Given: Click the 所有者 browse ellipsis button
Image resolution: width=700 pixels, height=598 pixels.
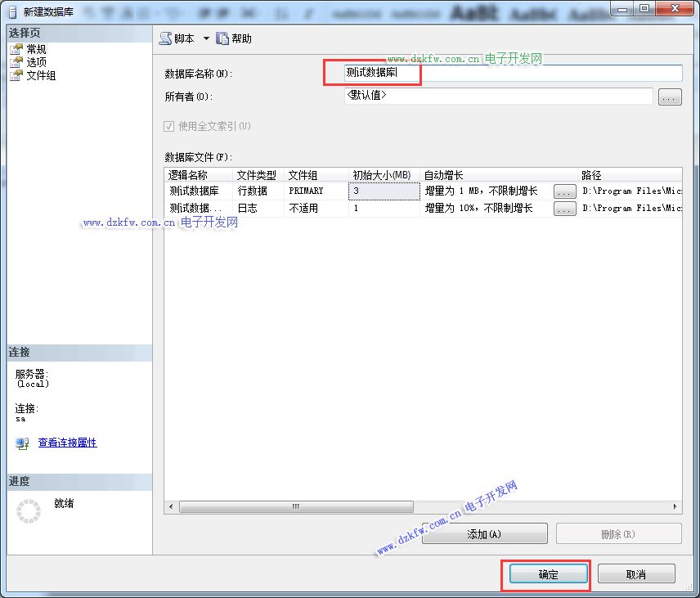Looking at the screenshot, I should pos(670,97).
